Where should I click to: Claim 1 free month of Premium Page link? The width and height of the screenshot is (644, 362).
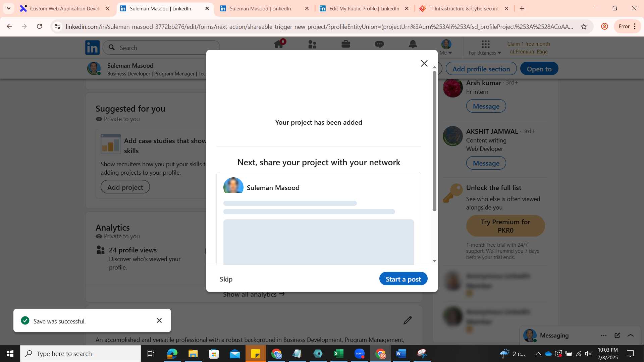click(x=528, y=48)
